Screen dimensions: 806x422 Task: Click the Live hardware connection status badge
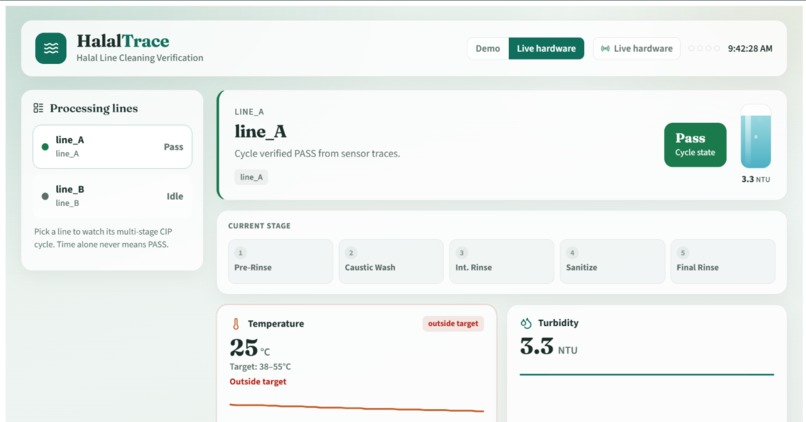637,48
